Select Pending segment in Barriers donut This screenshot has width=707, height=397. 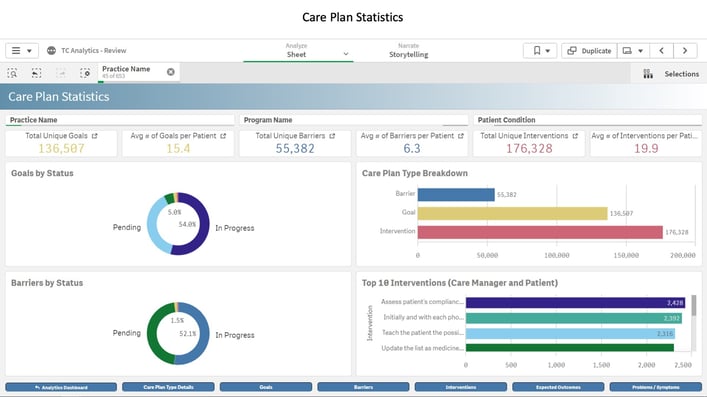tap(152, 333)
